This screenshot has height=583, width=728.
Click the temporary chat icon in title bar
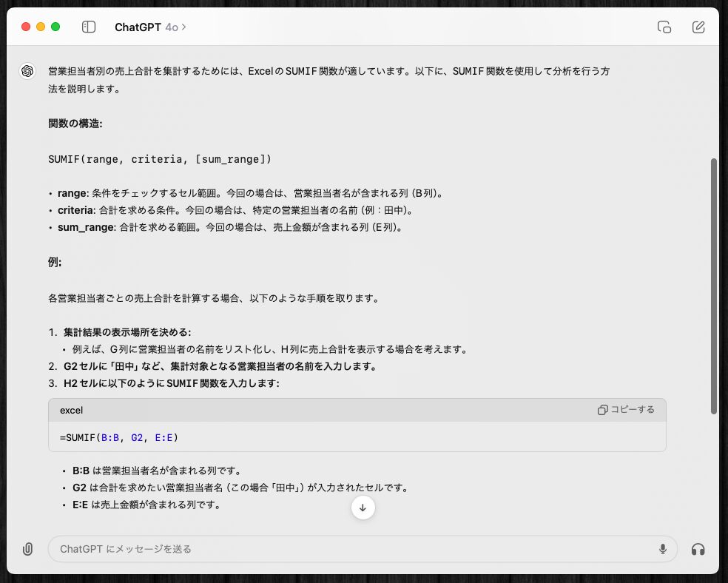point(664,27)
